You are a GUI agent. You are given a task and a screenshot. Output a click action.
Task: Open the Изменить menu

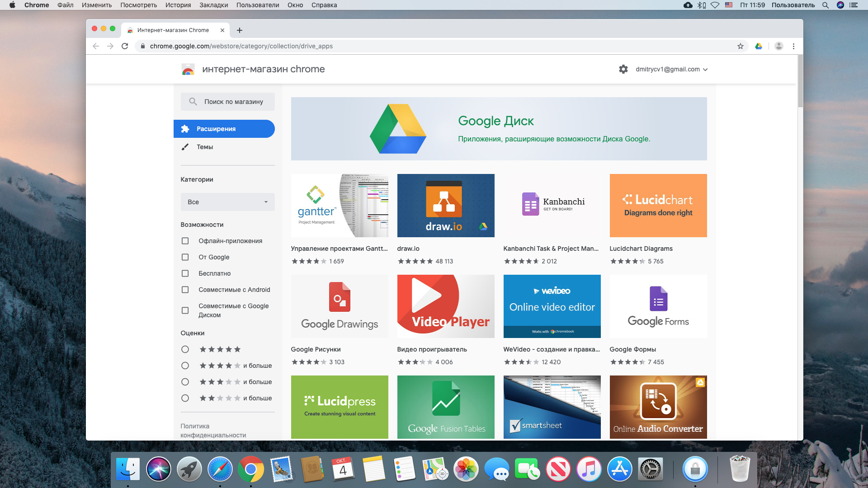(97, 5)
